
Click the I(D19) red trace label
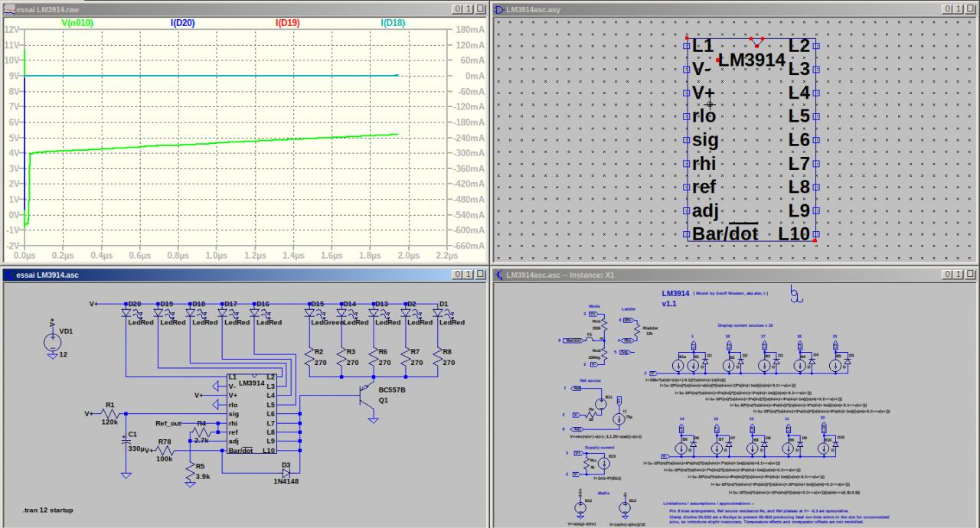click(x=287, y=23)
